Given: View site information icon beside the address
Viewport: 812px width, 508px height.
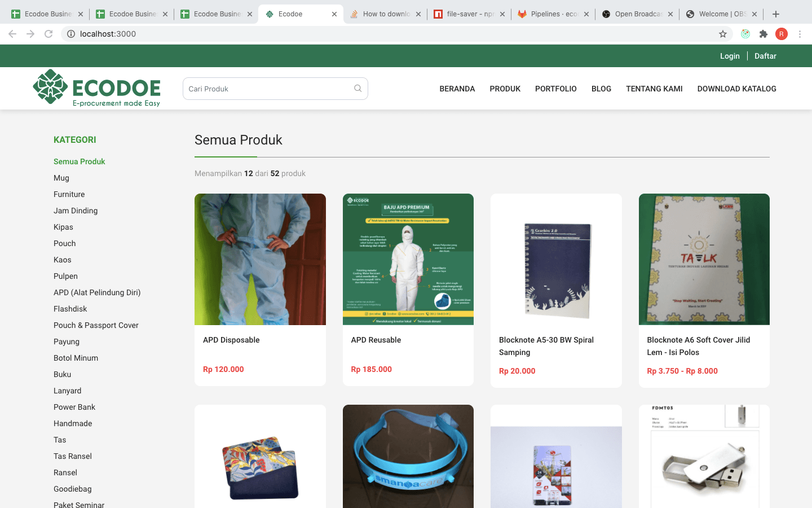Looking at the screenshot, I should (x=71, y=34).
